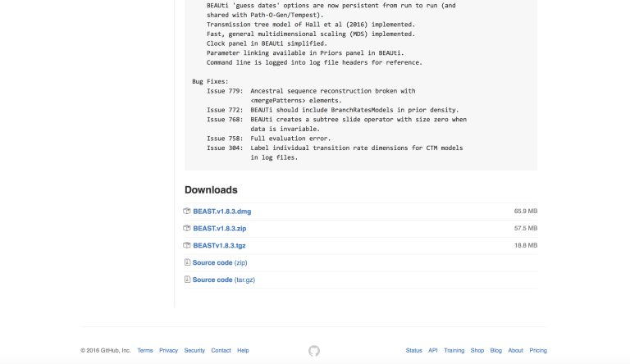Image resolution: width=630 pixels, height=364 pixels.
Task: Click the file icon beside Source code (tar.gz)
Action: [x=187, y=280]
